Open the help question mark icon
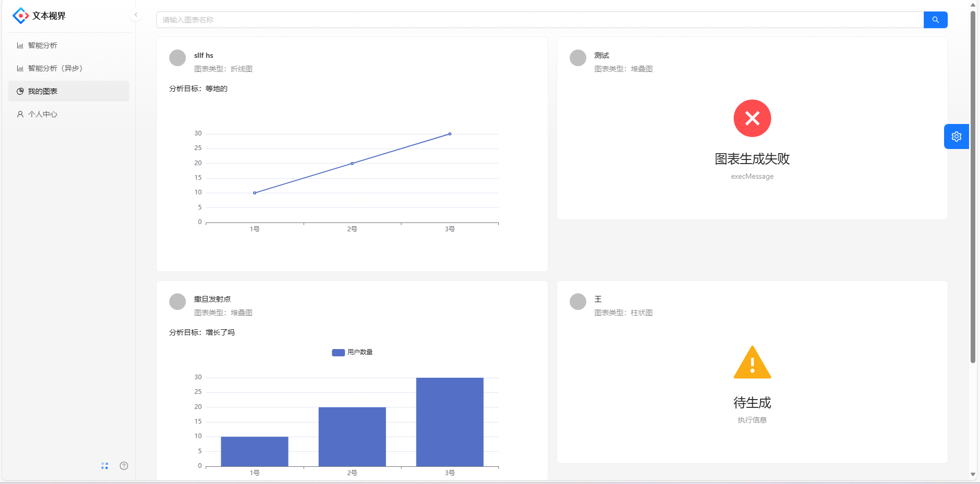 (x=124, y=466)
